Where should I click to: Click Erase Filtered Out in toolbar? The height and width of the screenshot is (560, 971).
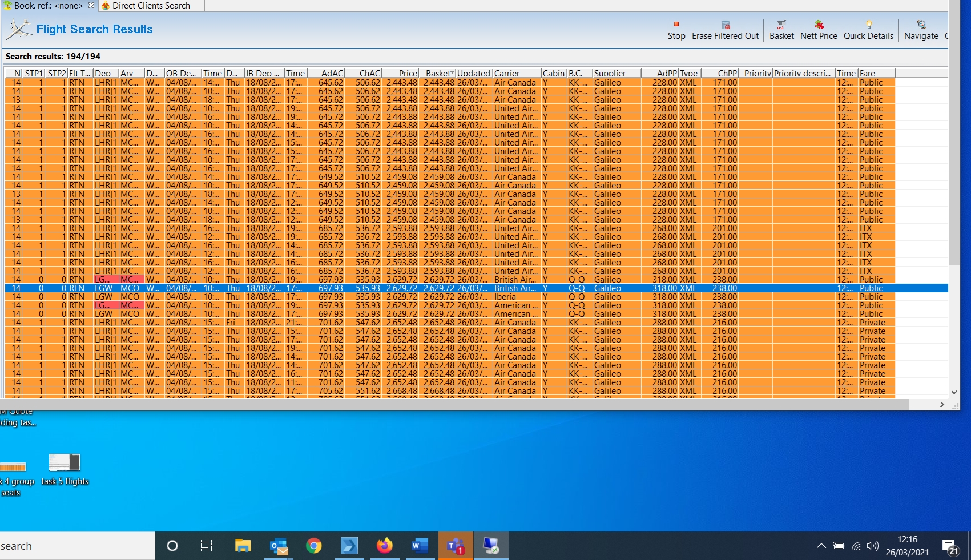pos(725,30)
